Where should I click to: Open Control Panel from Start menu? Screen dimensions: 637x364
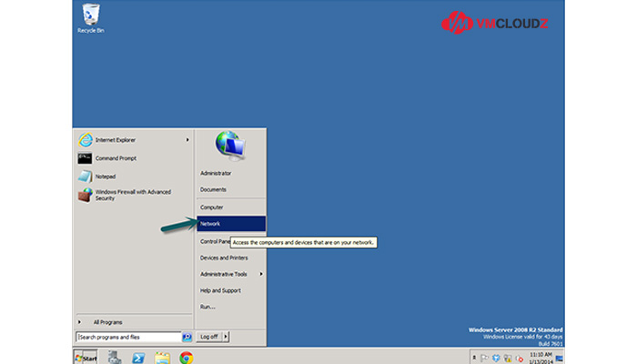(x=215, y=241)
